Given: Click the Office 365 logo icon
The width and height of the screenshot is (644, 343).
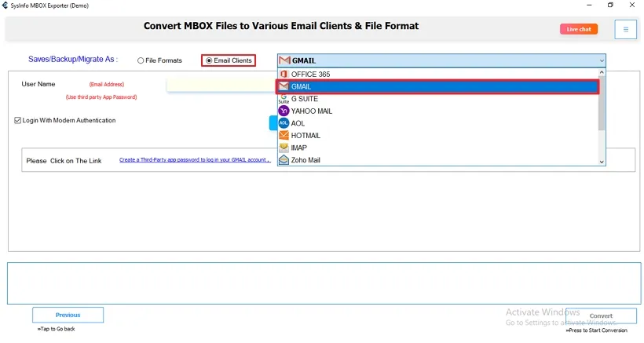Looking at the screenshot, I should click(x=284, y=74).
